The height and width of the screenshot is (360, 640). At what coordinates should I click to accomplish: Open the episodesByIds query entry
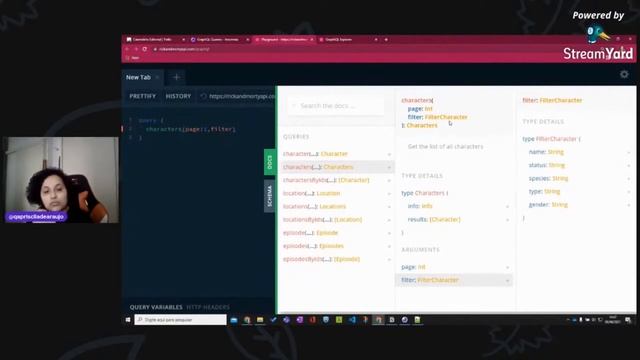point(321,259)
